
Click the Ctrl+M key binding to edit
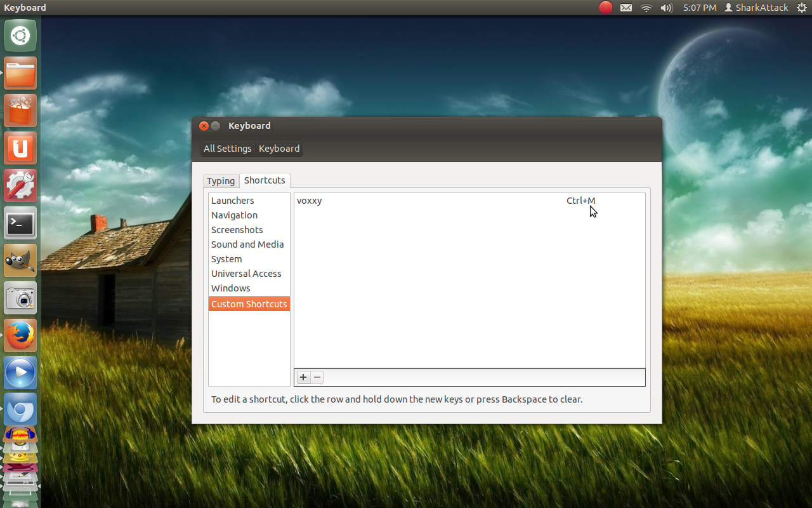tap(581, 201)
